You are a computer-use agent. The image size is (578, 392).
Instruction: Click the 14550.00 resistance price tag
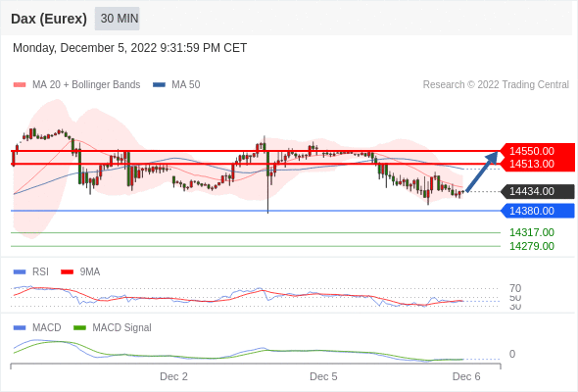(538, 151)
